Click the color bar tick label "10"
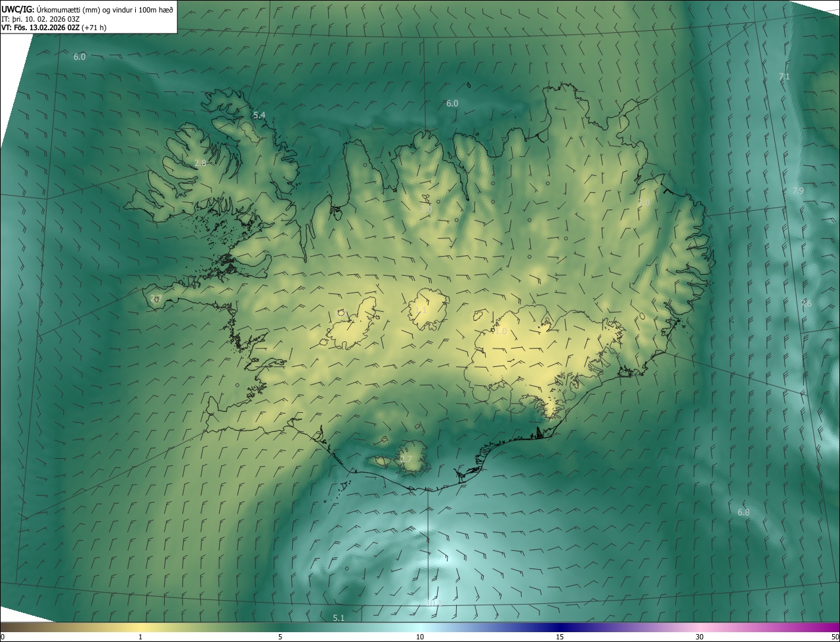This screenshot has height=642, width=840. pyautogui.click(x=420, y=637)
